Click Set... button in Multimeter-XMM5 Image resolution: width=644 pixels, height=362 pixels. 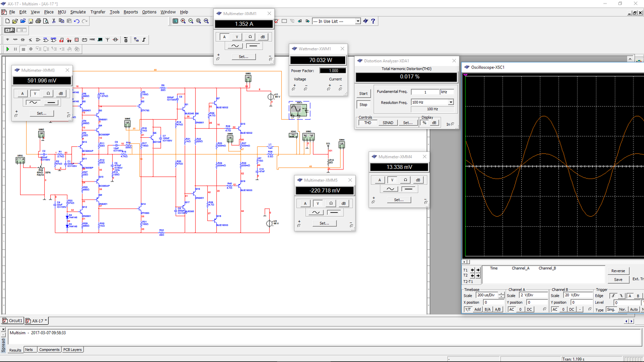[324, 223]
